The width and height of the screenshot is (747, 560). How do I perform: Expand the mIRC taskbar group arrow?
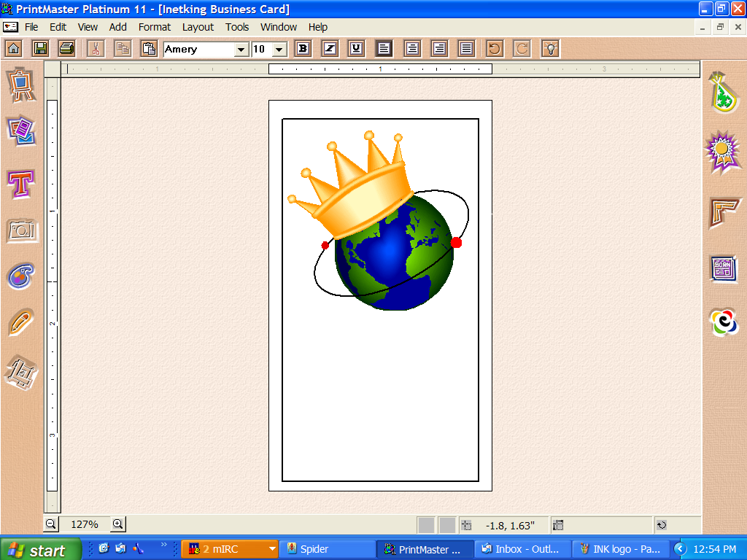click(271, 550)
